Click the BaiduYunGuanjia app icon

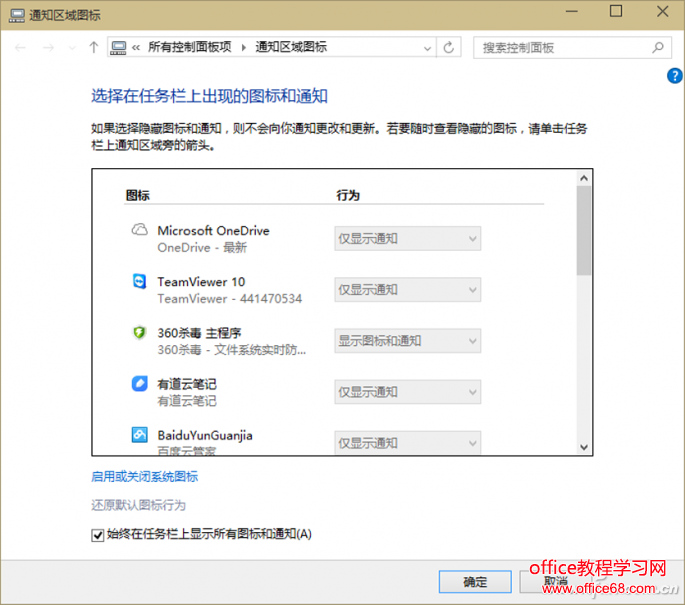tap(139, 435)
